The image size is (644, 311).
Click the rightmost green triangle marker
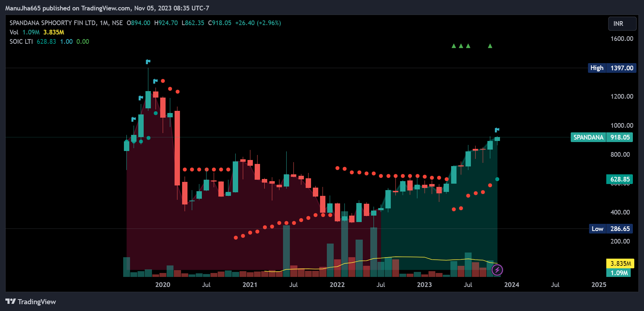[x=490, y=46]
